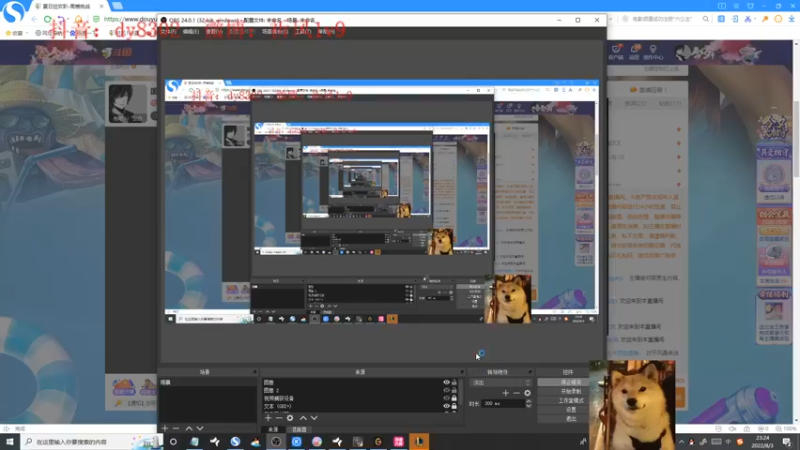Viewport: 800px width, 450px height.
Task: Open the 淡出 transition type dropdown
Action: tap(501, 382)
